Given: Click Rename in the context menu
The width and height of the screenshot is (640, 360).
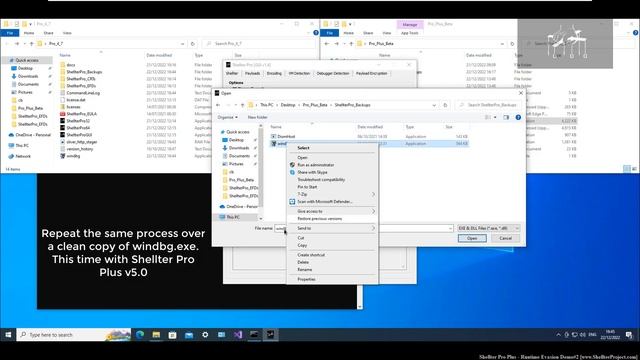Looking at the screenshot, I should click(x=304, y=270).
